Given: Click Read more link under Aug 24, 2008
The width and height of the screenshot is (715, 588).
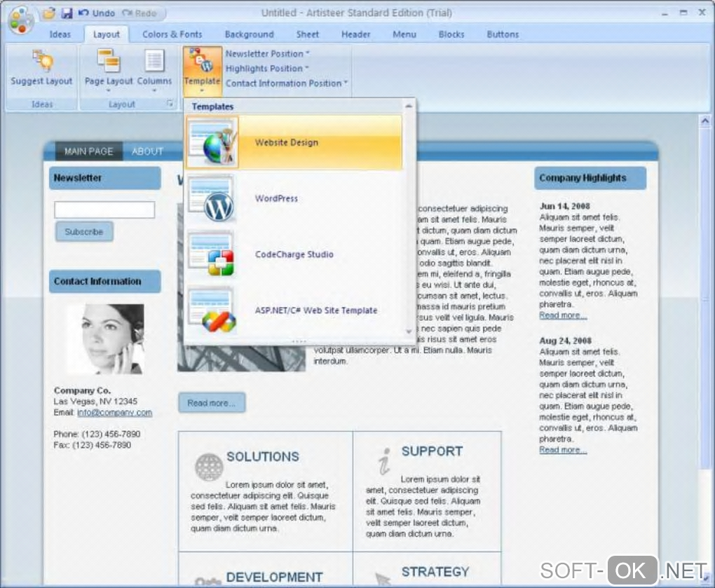Looking at the screenshot, I should pyautogui.click(x=563, y=450).
